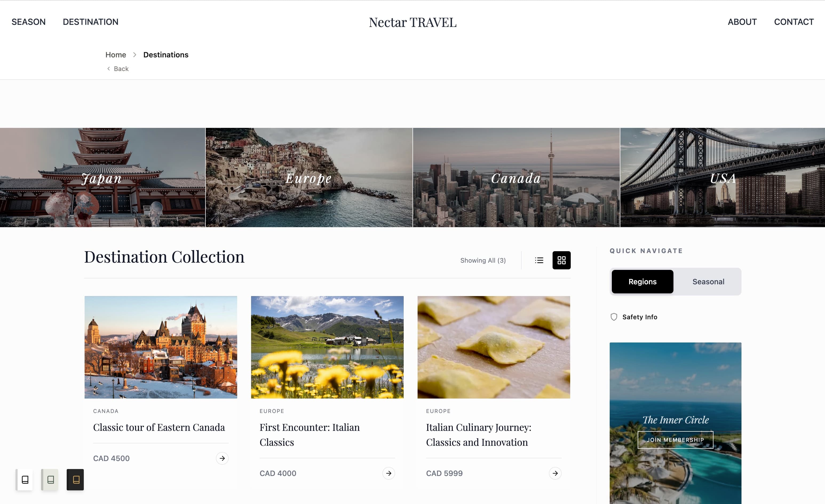
Task: Toggle Quick Navigate to Regions
Action: [x=642, y=282]
